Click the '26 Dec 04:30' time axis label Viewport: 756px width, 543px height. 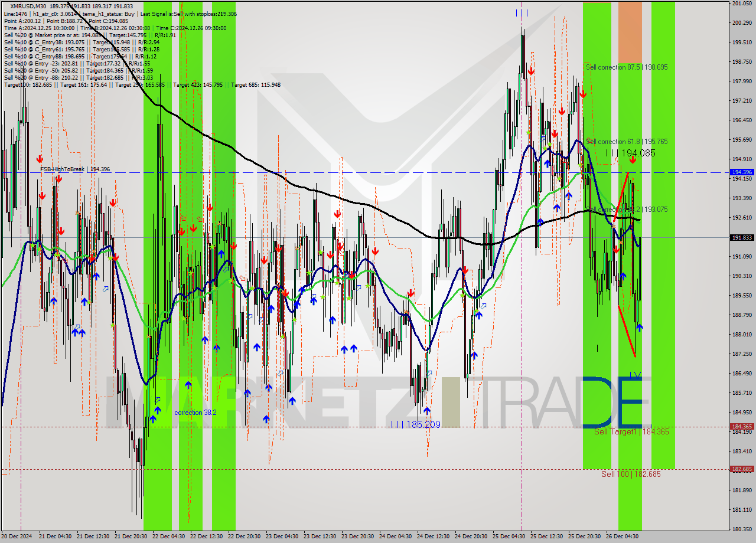pyautogui.click(x=622, y=537)
